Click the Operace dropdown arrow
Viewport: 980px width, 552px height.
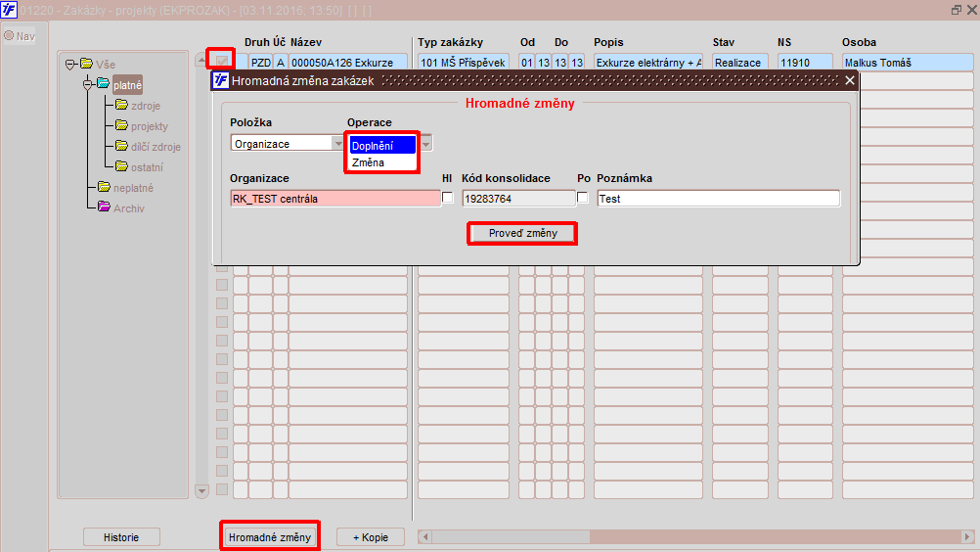[x=425, y=144]
